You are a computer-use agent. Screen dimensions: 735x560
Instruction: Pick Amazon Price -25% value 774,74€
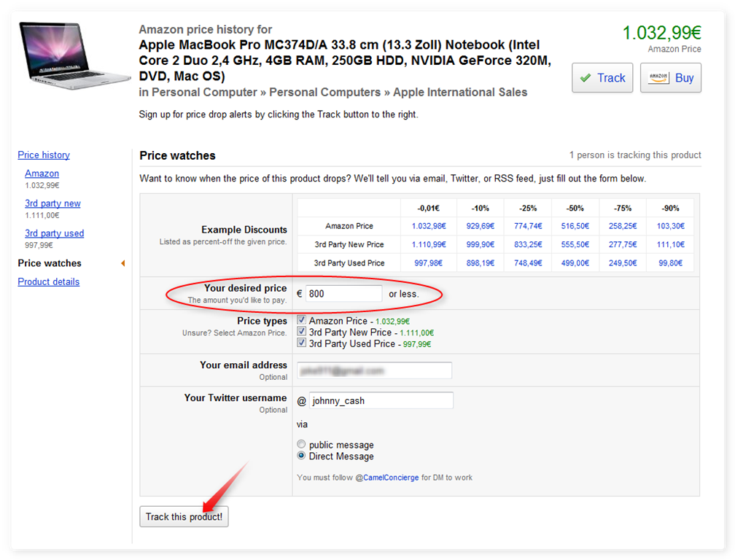[528, 226]
